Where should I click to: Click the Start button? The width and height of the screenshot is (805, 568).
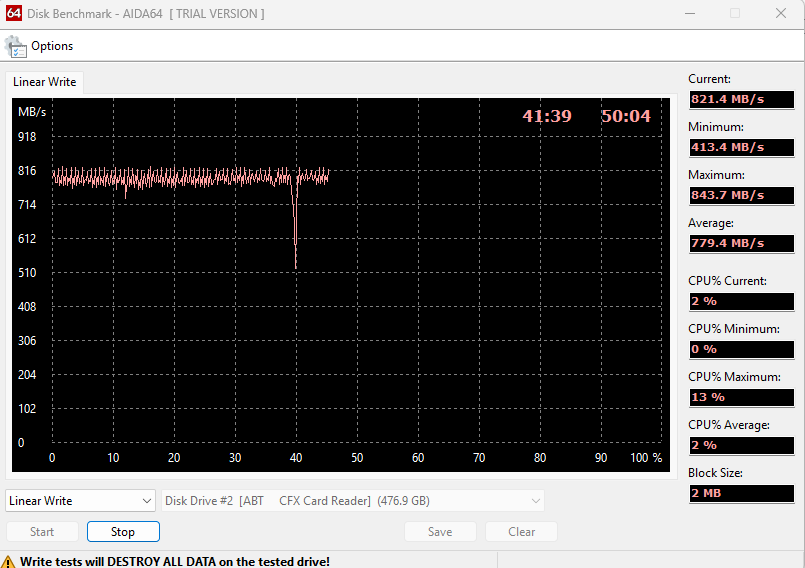point(42,532)
